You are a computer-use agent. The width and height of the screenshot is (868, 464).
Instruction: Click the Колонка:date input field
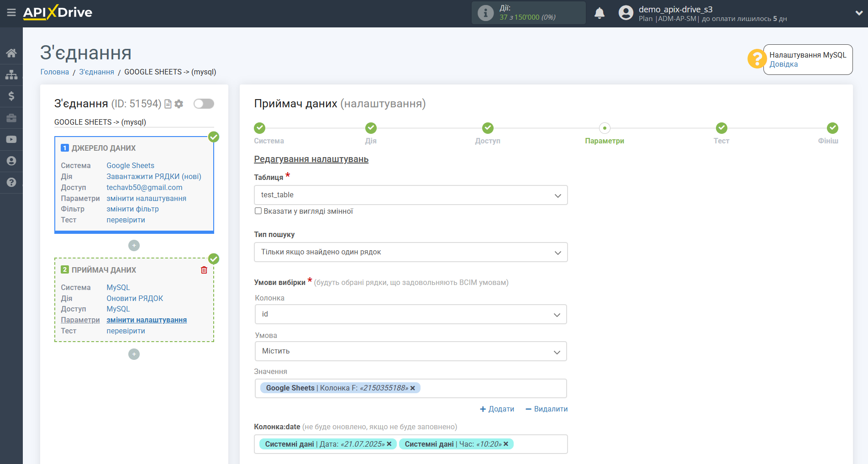click(x=410, y=444)
